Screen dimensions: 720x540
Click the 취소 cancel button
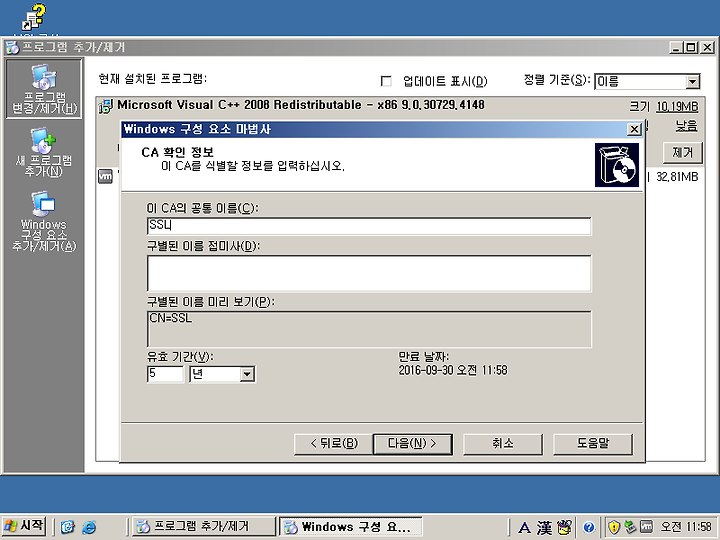coord(503,444)
